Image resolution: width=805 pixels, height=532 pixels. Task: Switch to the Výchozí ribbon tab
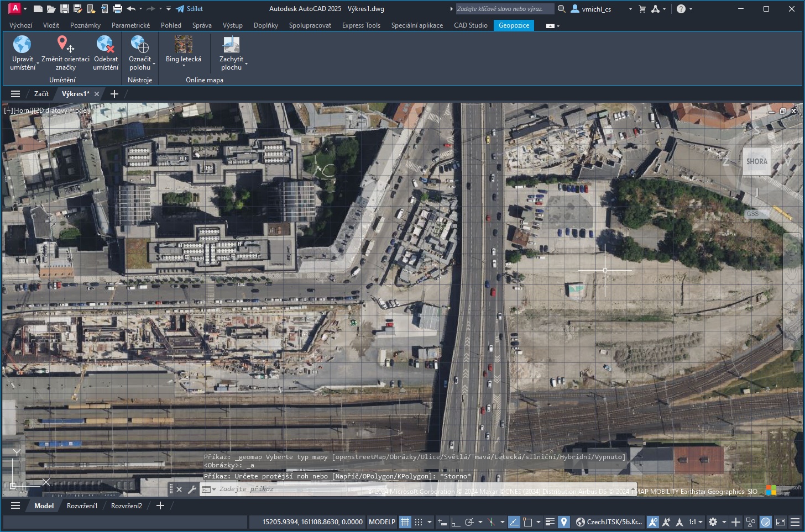tap(21, 25)
